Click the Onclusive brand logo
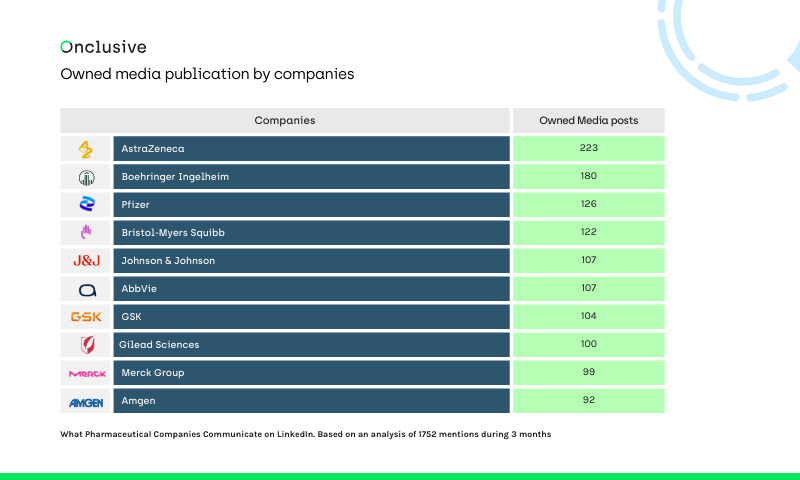Image resolution: width=800 pixels, height=480 pixels. (x=104, y=47)
